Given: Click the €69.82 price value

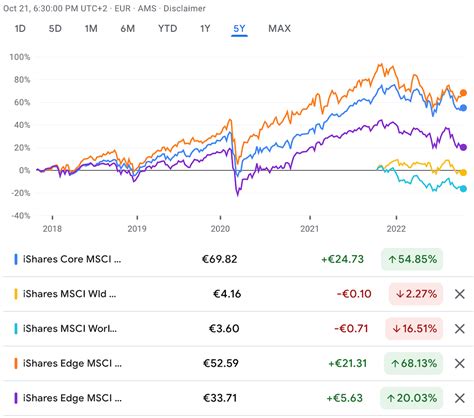Looking at the screenshot, I should click(220, 259).
